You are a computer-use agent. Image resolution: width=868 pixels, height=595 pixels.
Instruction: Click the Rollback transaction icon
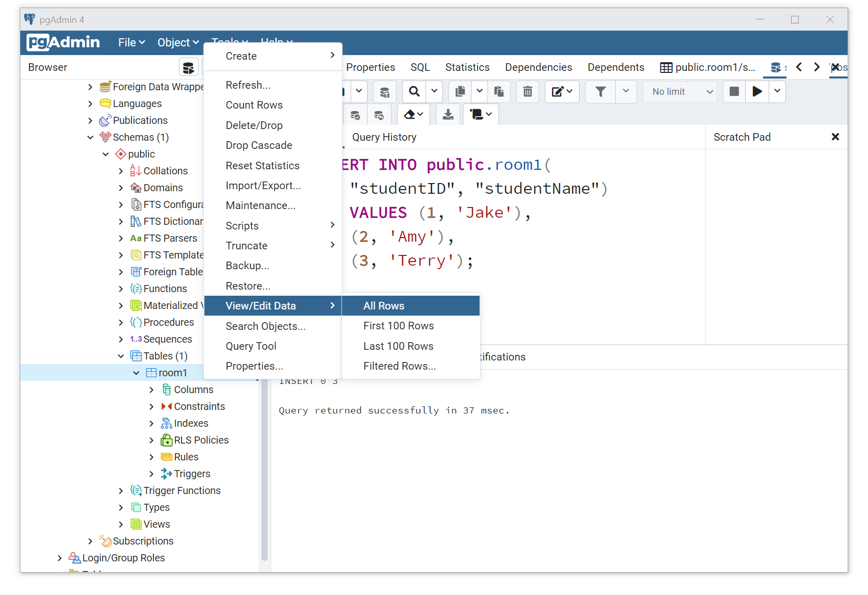[x=379, y=115]
